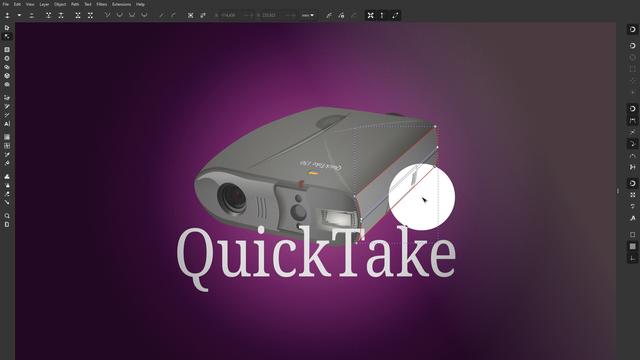Toggle show path outline
The height and width of the screenshot is (360, 640).
(395, 15)
